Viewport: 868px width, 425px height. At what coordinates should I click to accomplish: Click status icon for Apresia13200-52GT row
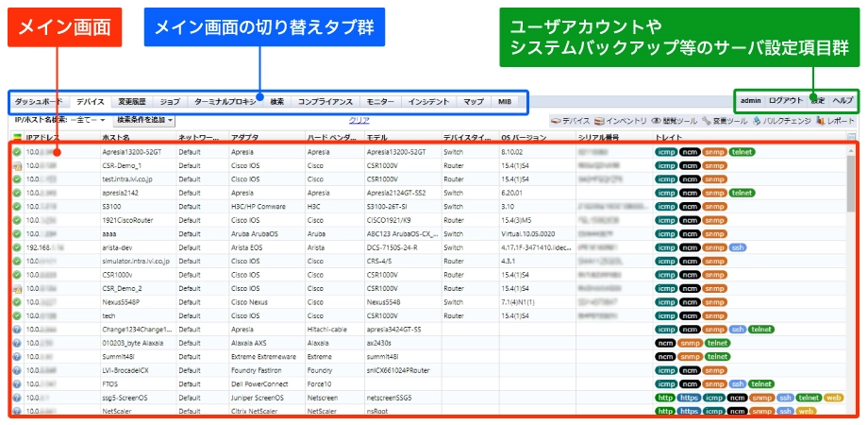coord(17,152)
